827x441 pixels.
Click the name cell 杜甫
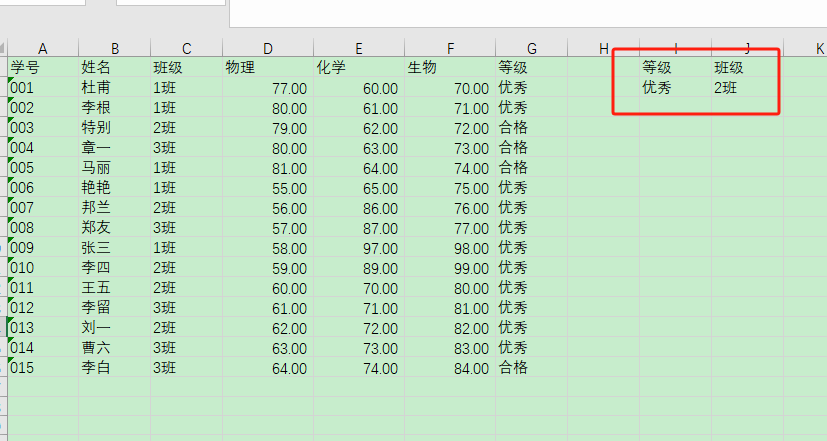[114, 87]
